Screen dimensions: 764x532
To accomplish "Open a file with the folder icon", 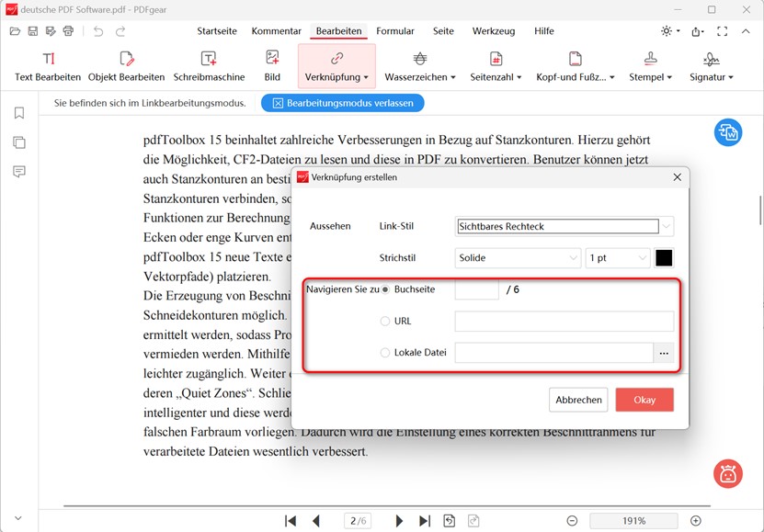I will (15, 31).
